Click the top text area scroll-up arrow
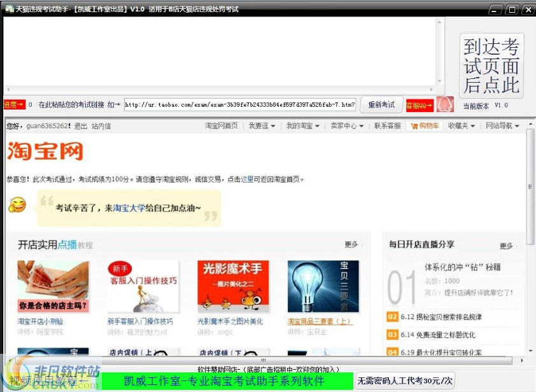 pos(440,22)
